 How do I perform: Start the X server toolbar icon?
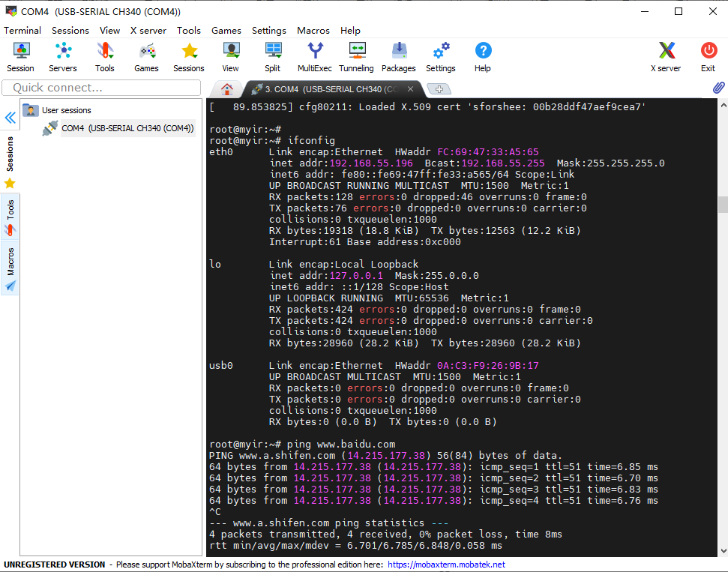pos(667,57)
